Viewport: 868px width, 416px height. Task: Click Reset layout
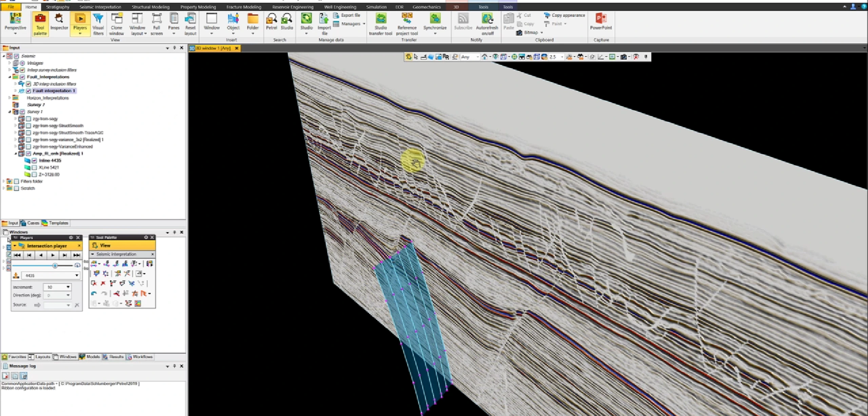(190, 24)
